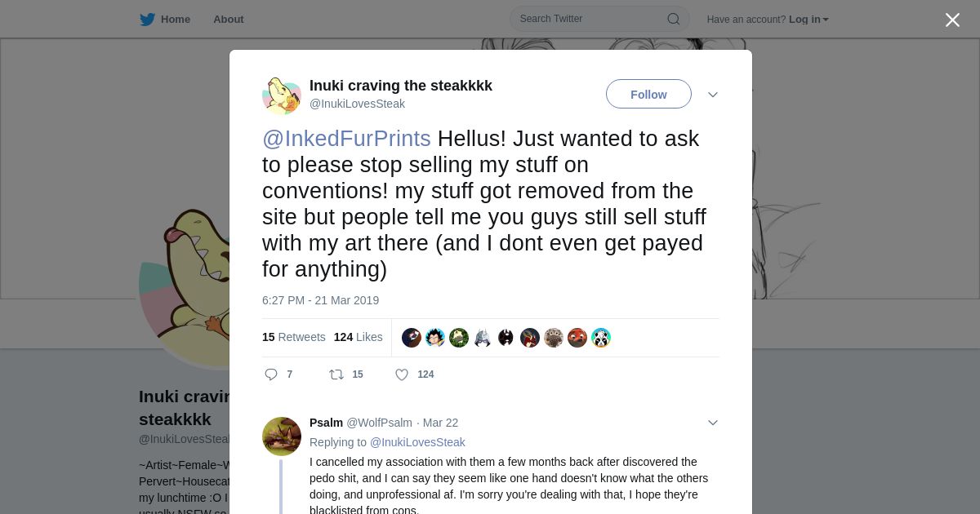Follow Inuki craving the steakkkk
This screenshot has width=980, height=514.
(x=648, y=95)
